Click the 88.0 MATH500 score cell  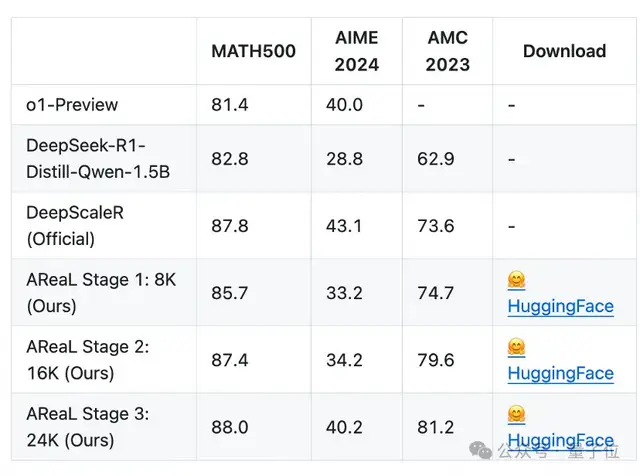point(230,426)
